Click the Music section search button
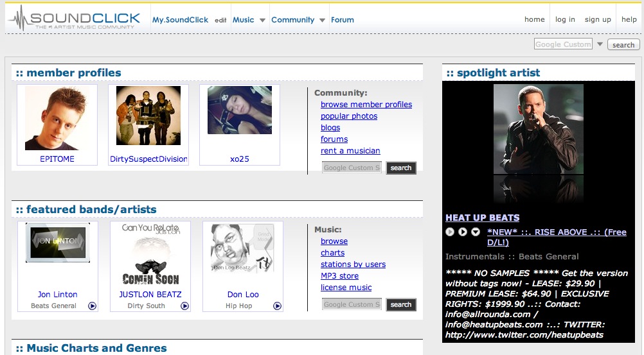This screenshot has height=355, width=644. click(x=401, y=304)
